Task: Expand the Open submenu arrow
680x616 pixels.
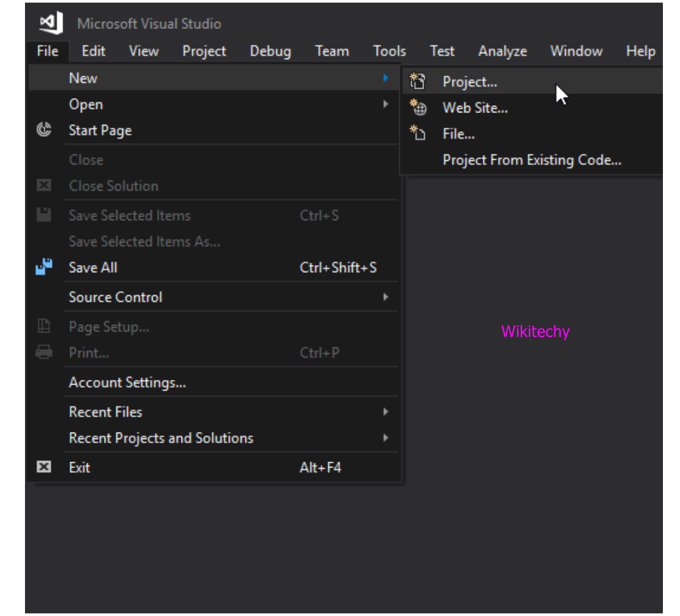Action: point(386,105)
